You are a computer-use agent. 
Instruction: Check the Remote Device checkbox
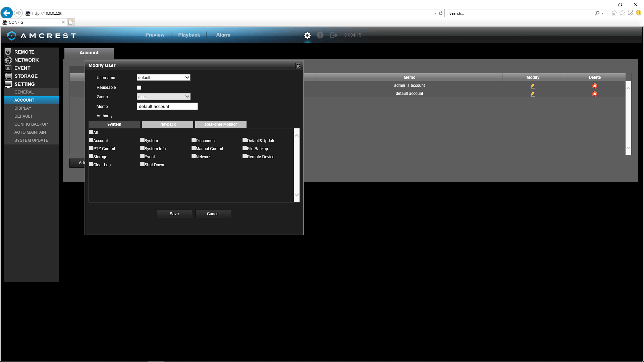pos(245,156)
